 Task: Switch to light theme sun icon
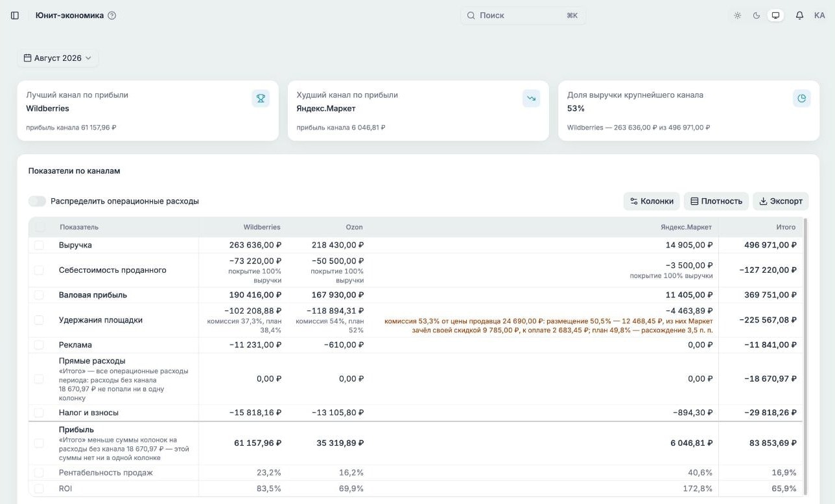(737, 16)
